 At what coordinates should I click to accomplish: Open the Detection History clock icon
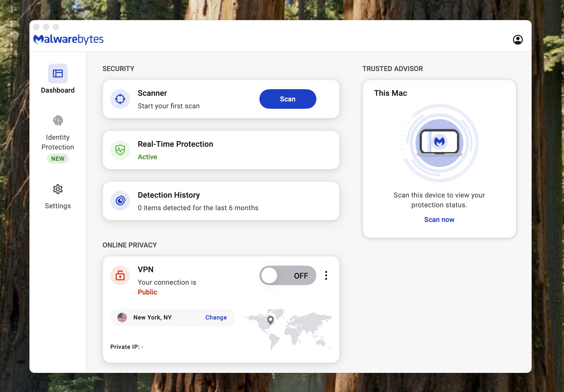tap(120, 201)
